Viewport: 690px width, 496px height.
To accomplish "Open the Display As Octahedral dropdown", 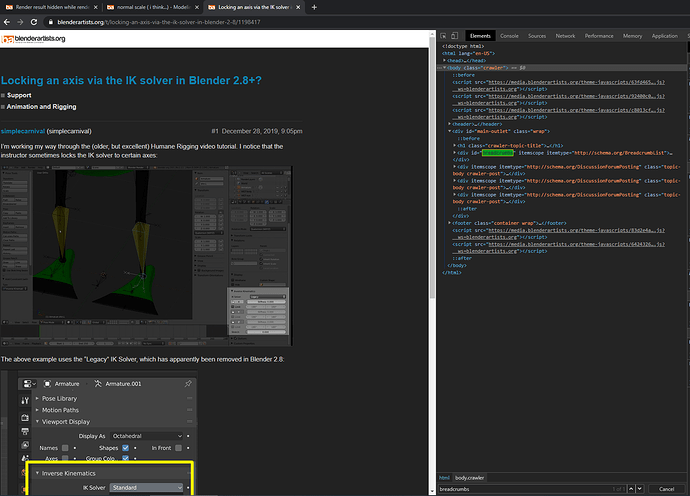I will [x=147, y=436].
